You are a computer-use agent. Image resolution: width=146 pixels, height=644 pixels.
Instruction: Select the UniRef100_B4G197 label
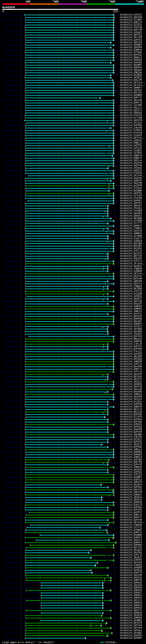click(x=131, y=304)
